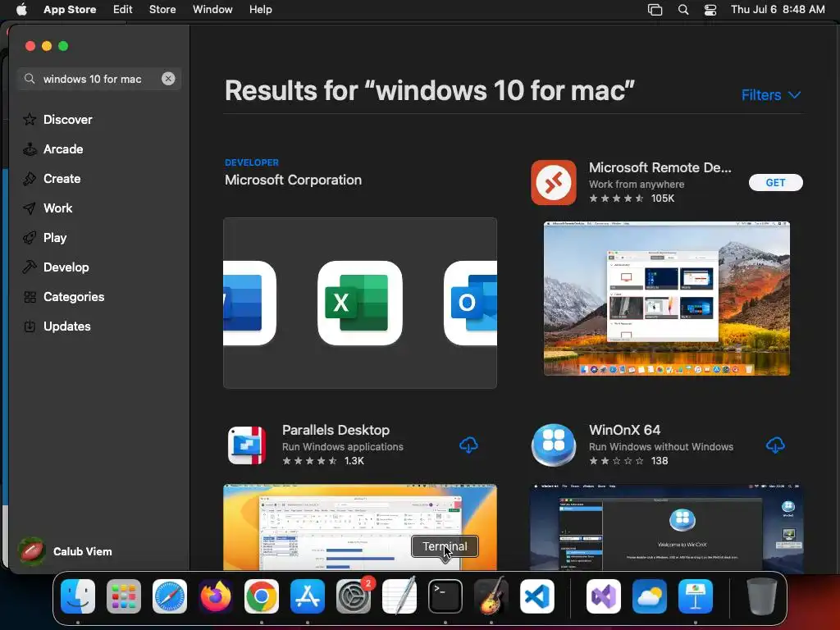
Task: Open Microsoft Remote Desktop app icon
Action: [x=554, y=182]
